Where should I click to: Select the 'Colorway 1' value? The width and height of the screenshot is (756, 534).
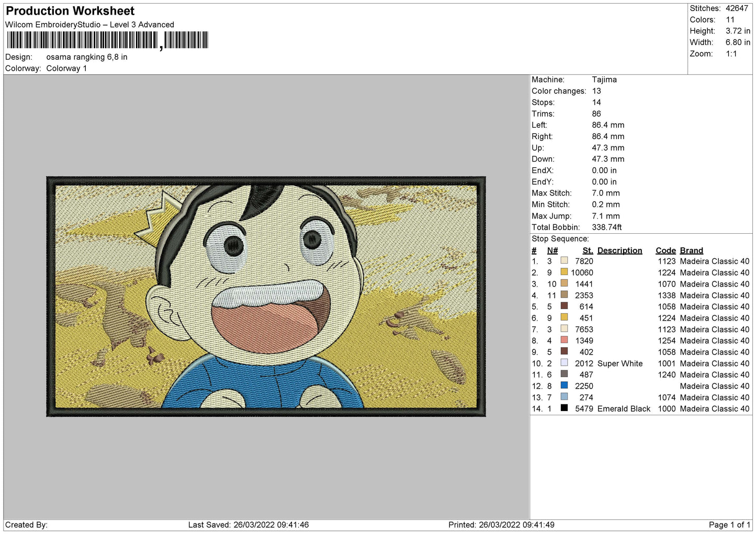pos(66,69)
